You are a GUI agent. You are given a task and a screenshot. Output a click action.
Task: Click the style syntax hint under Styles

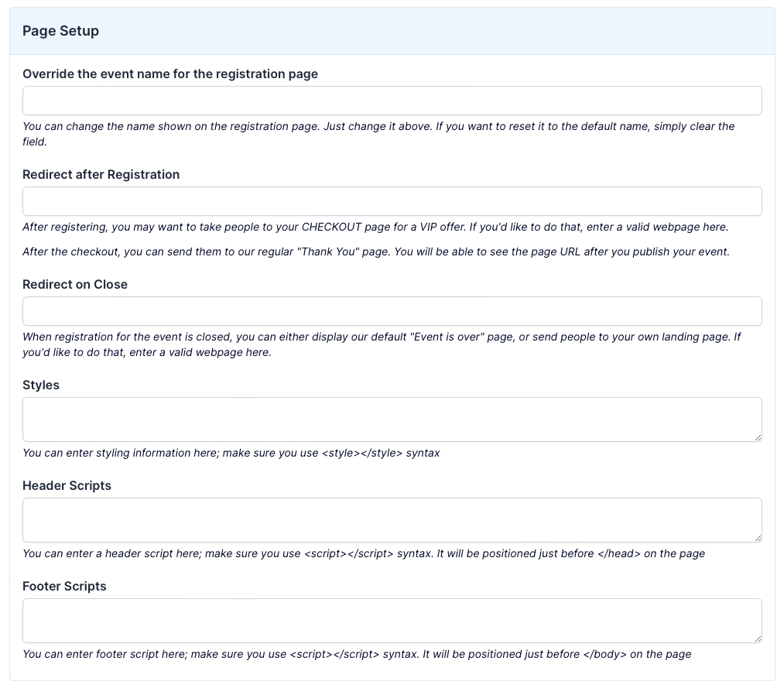coord(231,454)
